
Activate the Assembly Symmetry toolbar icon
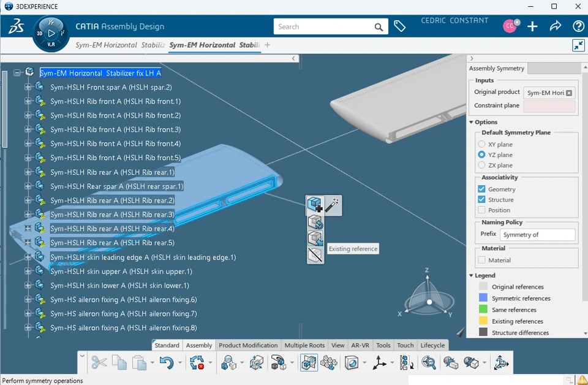309,363
